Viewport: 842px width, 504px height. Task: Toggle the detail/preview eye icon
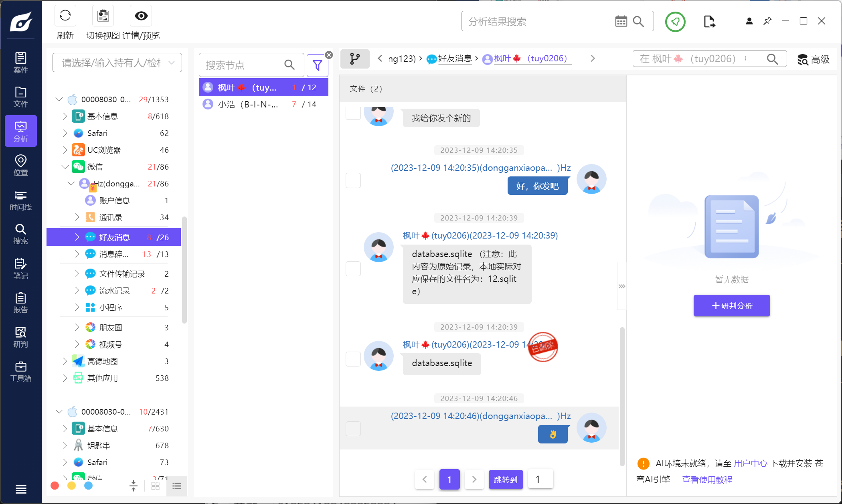[141, 16]
